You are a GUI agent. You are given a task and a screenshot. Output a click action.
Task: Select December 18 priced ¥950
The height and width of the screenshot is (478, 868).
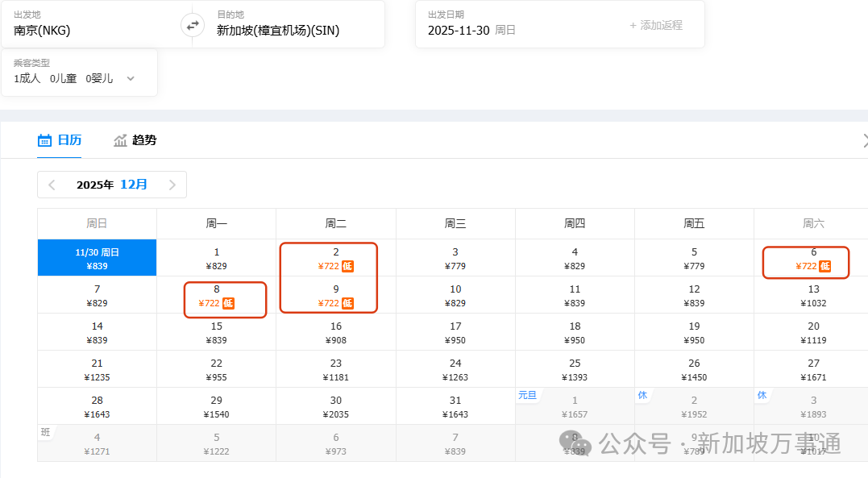point(575,332)
